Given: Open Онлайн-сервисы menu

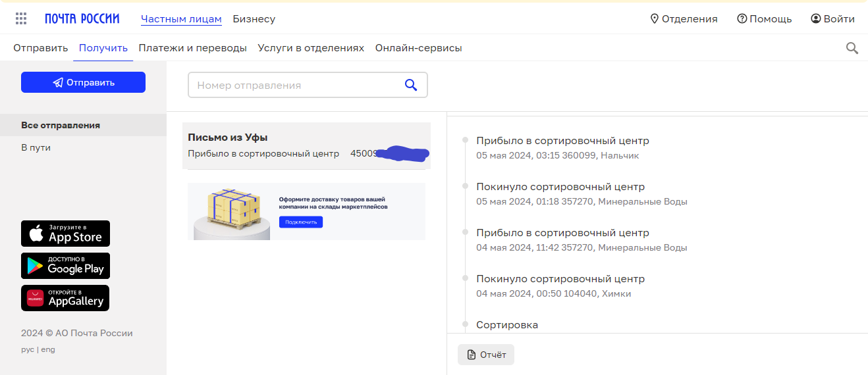Looking at the screenshot, I should click(418, 48).
